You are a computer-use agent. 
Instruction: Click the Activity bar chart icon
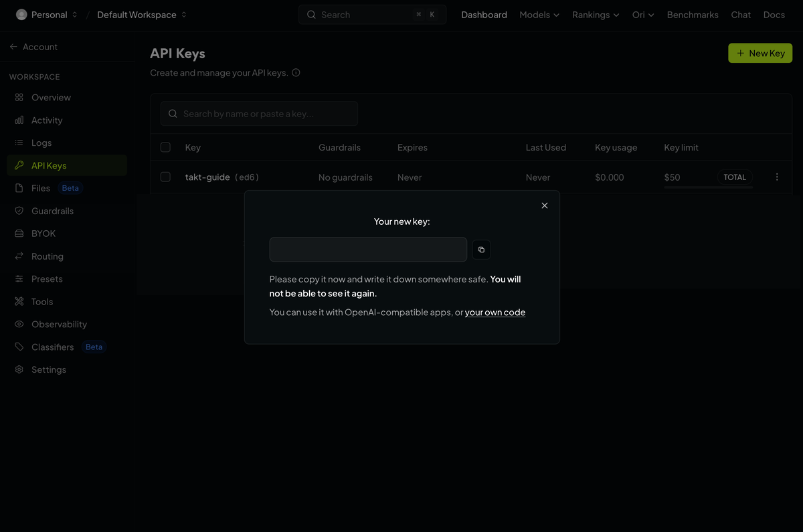[x=19, y=120]
